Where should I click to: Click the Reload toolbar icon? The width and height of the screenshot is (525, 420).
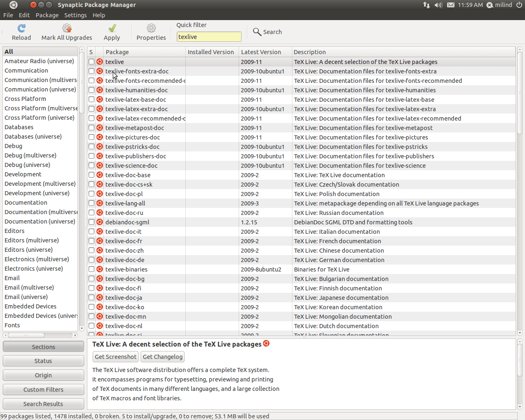point(21,28)
